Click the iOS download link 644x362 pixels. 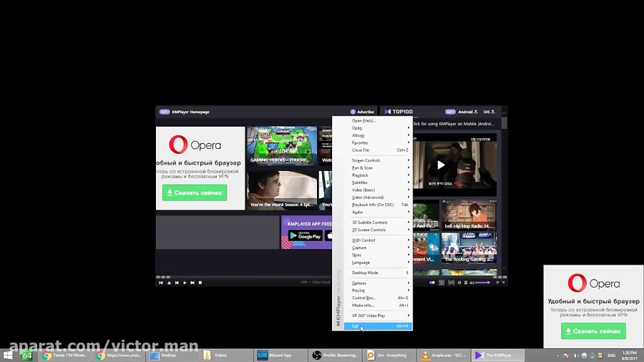[x=489, y=112]
